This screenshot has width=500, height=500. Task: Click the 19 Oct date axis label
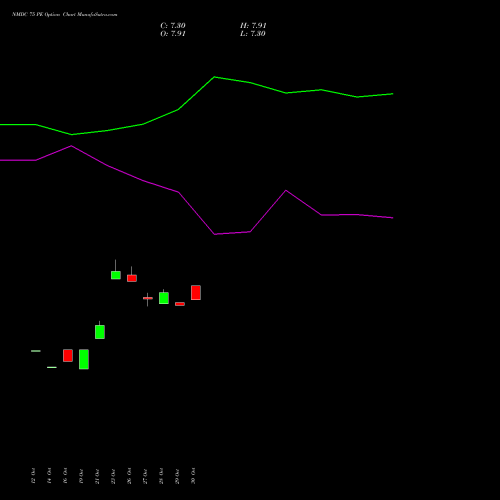tap(81, 476)
